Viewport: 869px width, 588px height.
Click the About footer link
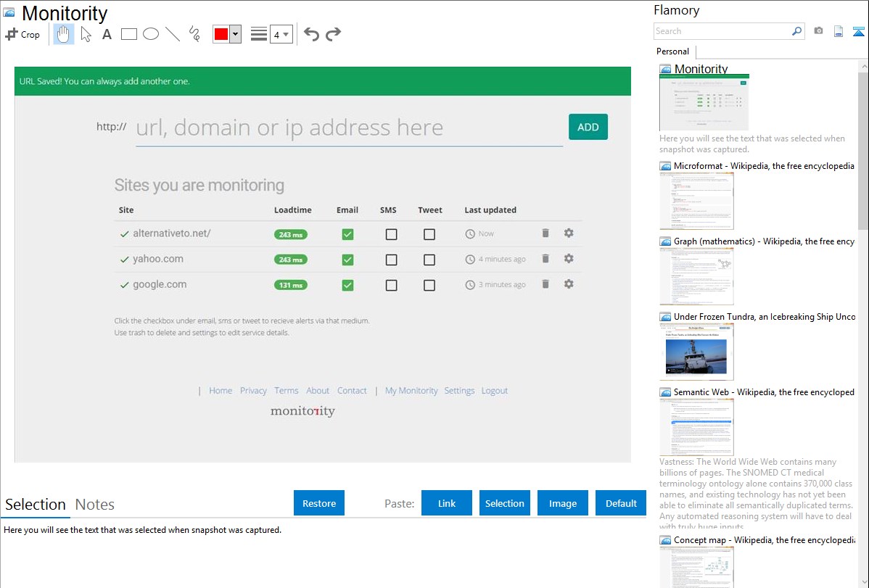[318, 391]
